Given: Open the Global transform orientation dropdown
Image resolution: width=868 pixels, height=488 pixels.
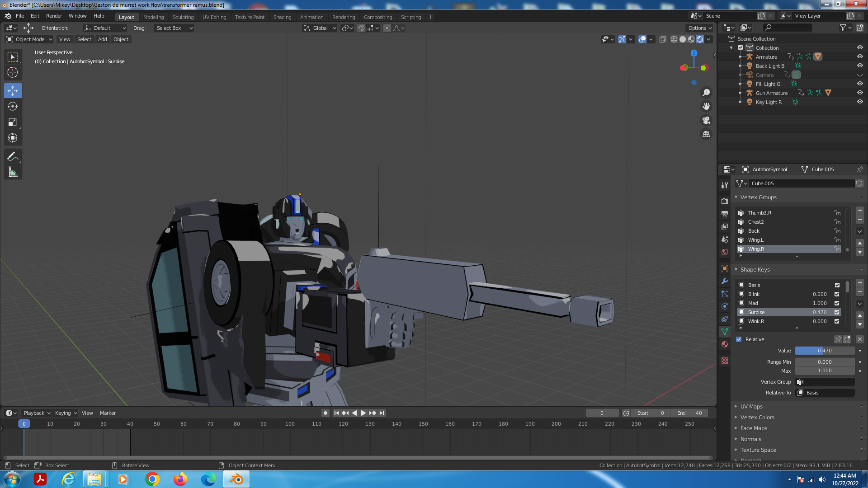Looking at the screenshot, I should 320,28.
